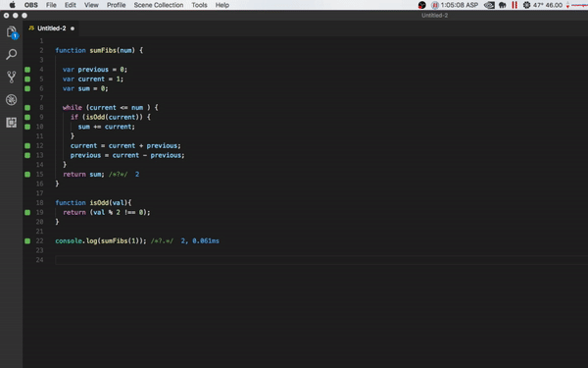Open the OBS application menu
Screen dimensions: 588x368
[31, 5]
